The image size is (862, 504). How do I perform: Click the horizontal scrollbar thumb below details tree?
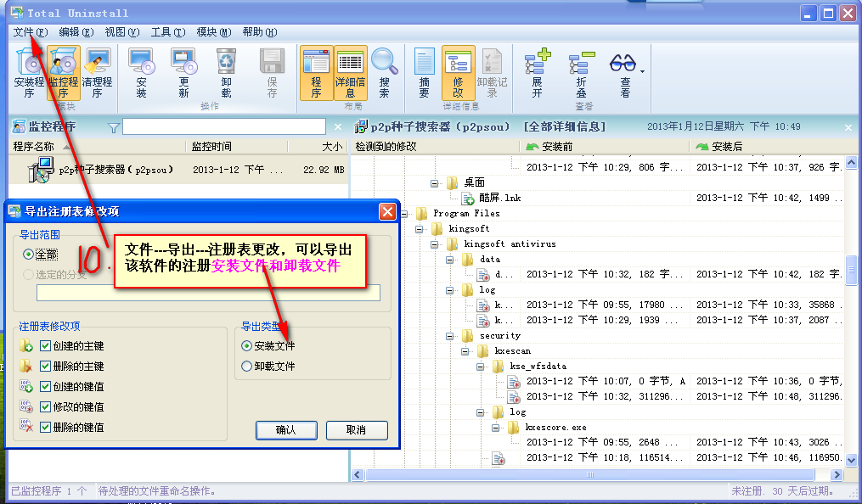coord(590,475)
